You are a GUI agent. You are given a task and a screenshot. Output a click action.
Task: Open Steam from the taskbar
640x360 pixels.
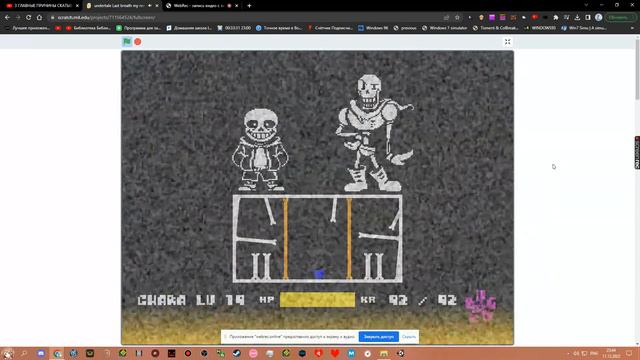(x=237, y=353)
